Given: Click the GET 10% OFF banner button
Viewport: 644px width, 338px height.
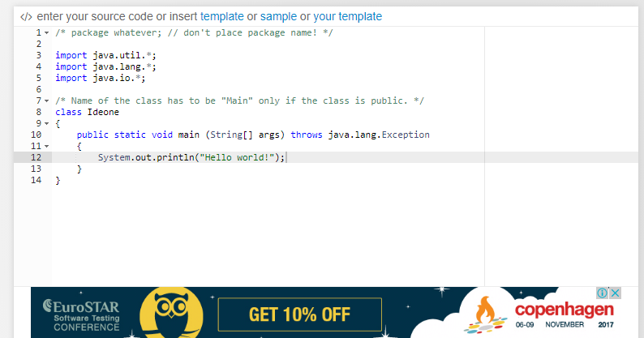Looking at the screenshot, I should [300, 314].
